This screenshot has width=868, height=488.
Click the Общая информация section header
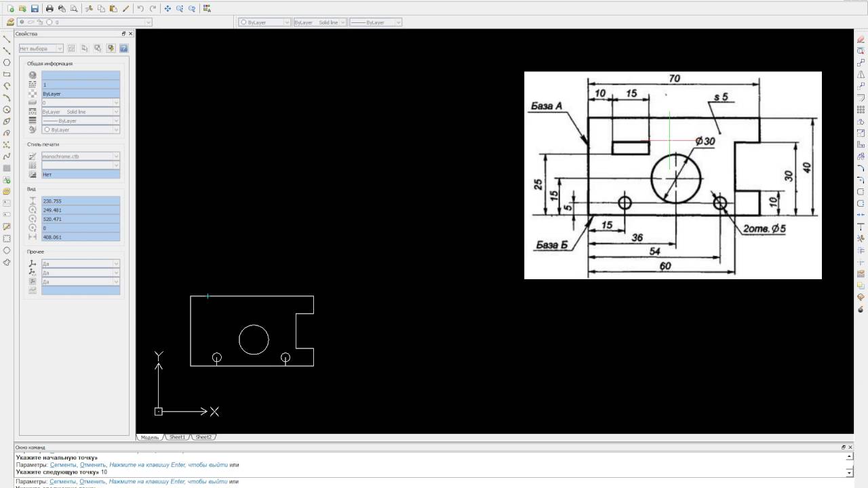(x=50, y=64)
